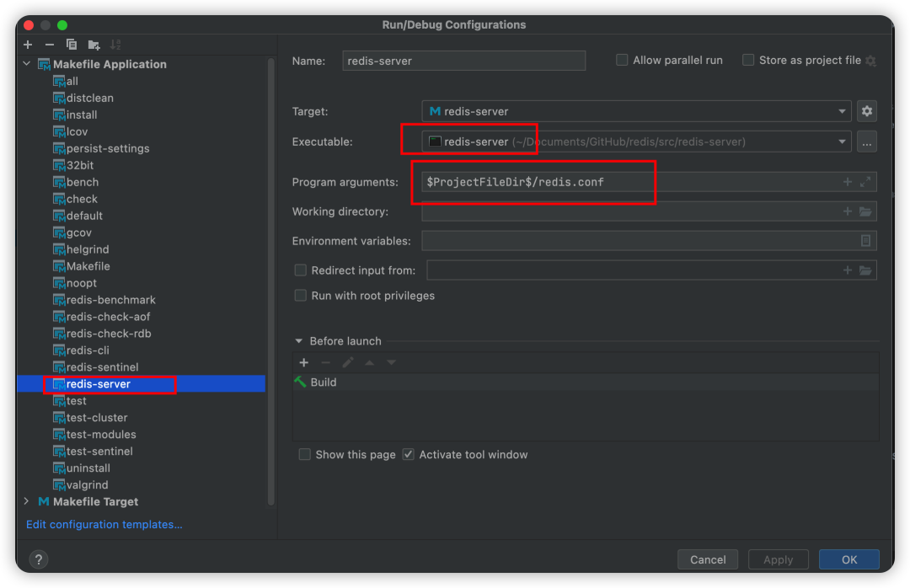Viewport: 910px width, 588px height.
Task: Browse for a Working directory folder
Action: [x=865, y=211]
